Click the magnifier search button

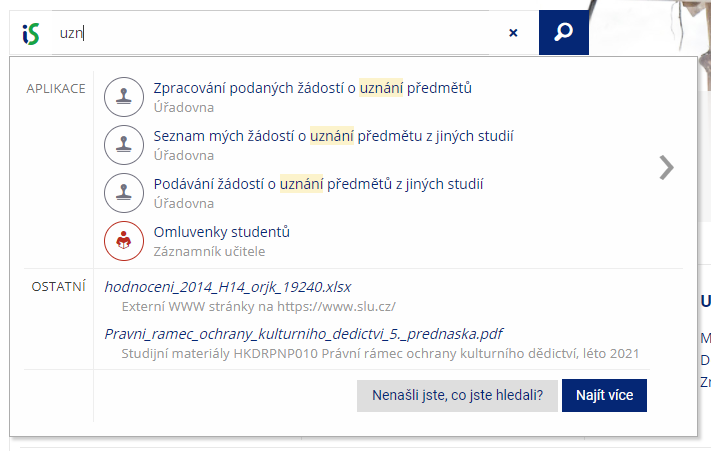point(564,32)
